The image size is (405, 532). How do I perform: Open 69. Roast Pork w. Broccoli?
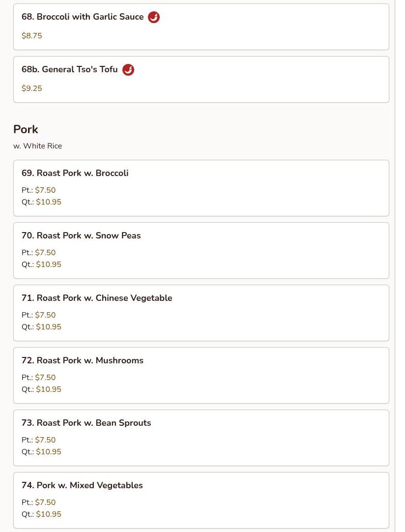coord(75,173)
